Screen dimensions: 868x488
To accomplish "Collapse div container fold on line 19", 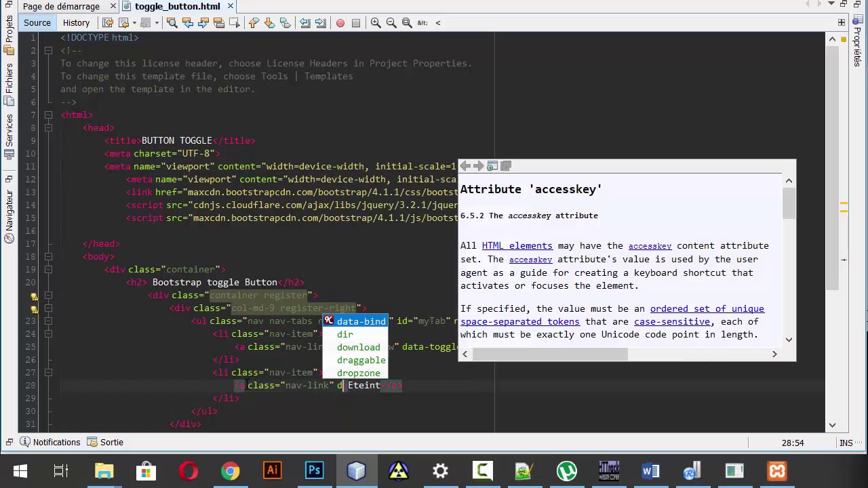I will coord(48,270).
